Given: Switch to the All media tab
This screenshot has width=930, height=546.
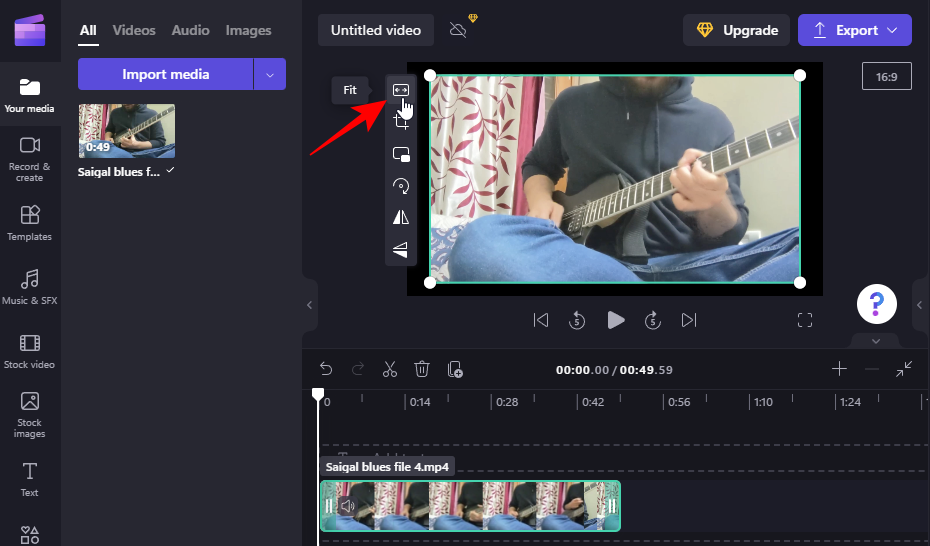Looking at the screenshot, I should coord(88,30).
